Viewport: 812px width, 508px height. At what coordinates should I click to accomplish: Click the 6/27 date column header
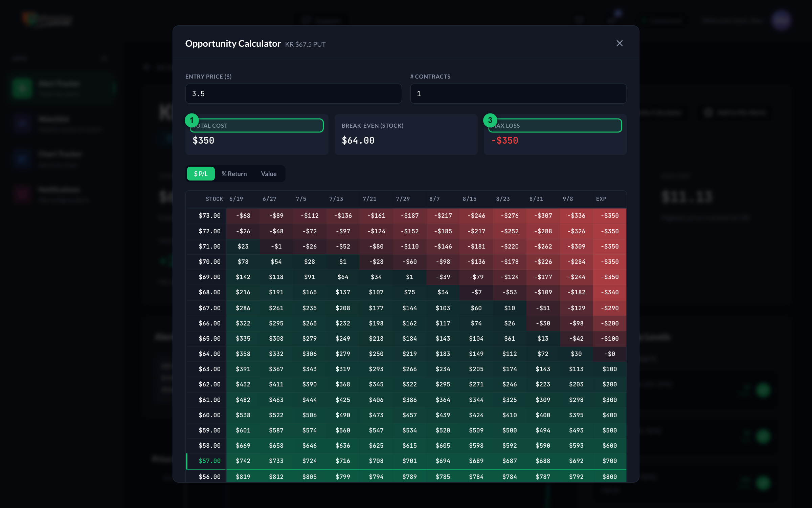(x=269, y=199)
